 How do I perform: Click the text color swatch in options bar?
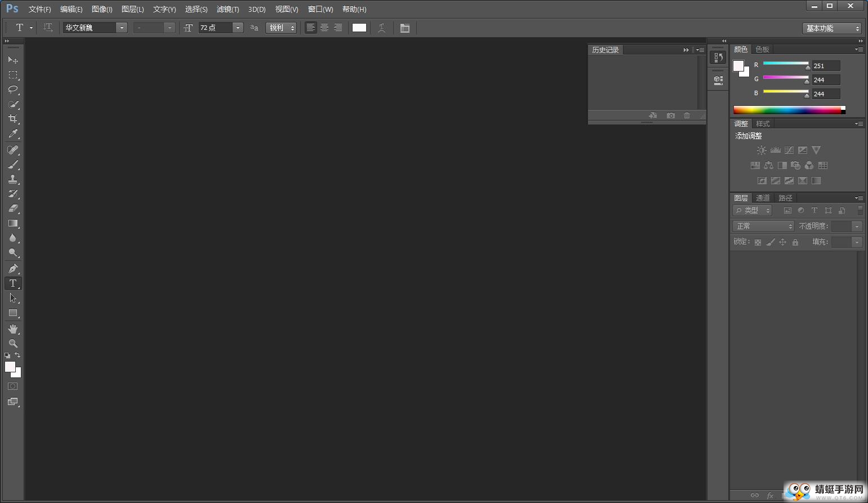tap(359, 28)
